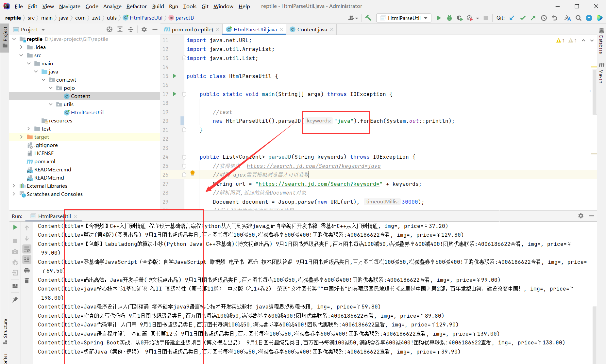Close the HtmlParseUtil.java tab
Image resolution: width=606 pixels, height=364 pixels.
point(281,29)
